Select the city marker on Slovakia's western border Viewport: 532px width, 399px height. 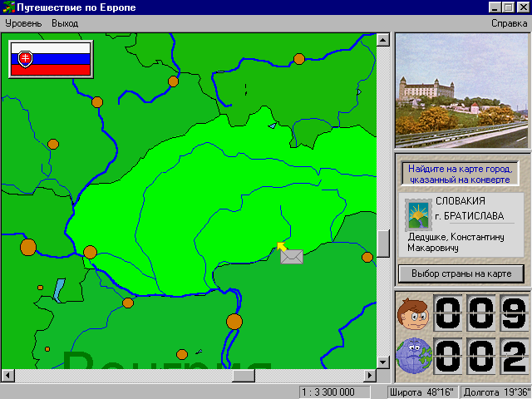tap(91, 253)
